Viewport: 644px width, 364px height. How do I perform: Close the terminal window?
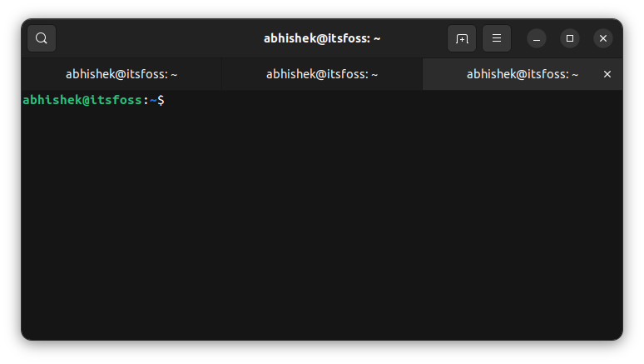tap(603, 38)
